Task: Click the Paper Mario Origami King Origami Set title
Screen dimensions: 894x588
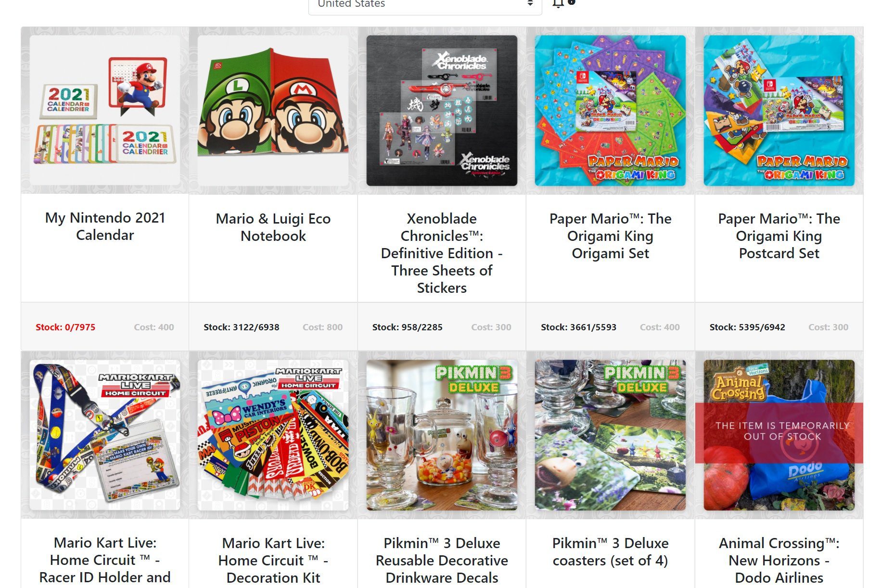Action: 610,236
